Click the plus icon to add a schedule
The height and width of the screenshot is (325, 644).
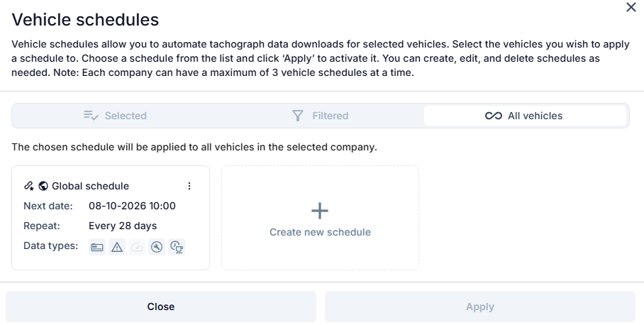pos(320,211)
